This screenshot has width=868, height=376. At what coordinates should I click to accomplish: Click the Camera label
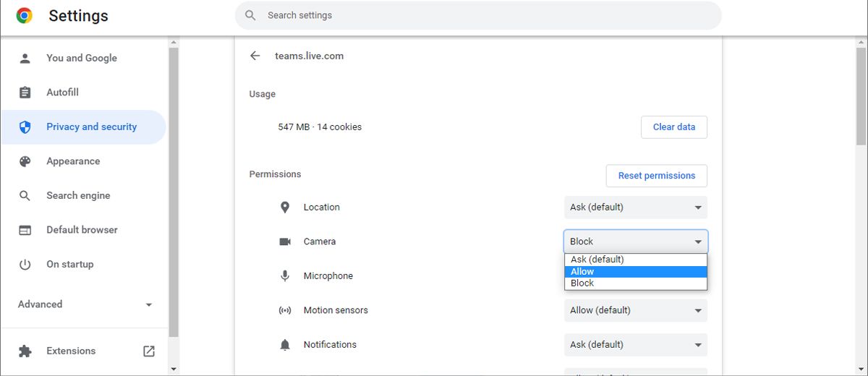(x=320, y=242)
